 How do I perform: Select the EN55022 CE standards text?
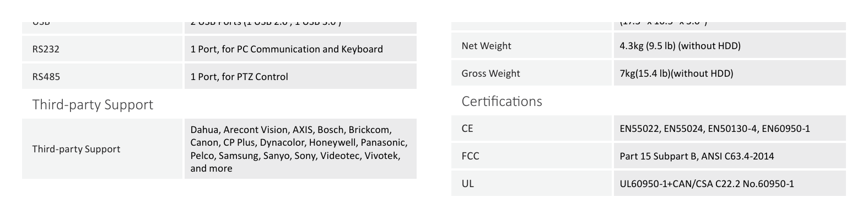click(715, 129)
